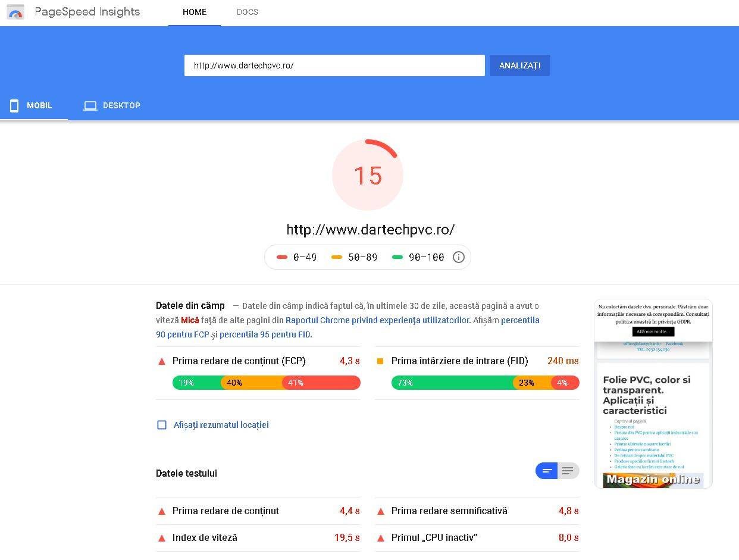
Task: Open the DOCS tab
Action: 248,12
